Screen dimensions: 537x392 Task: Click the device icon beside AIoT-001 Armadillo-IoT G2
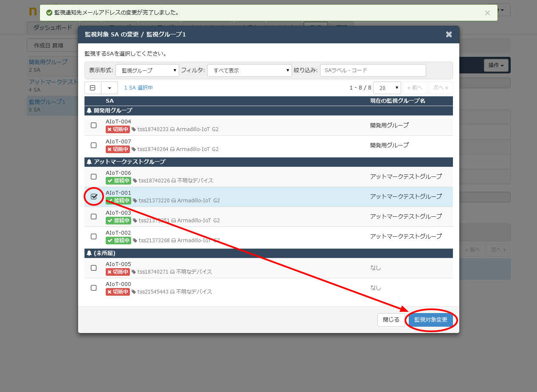(x=174, y=201)
